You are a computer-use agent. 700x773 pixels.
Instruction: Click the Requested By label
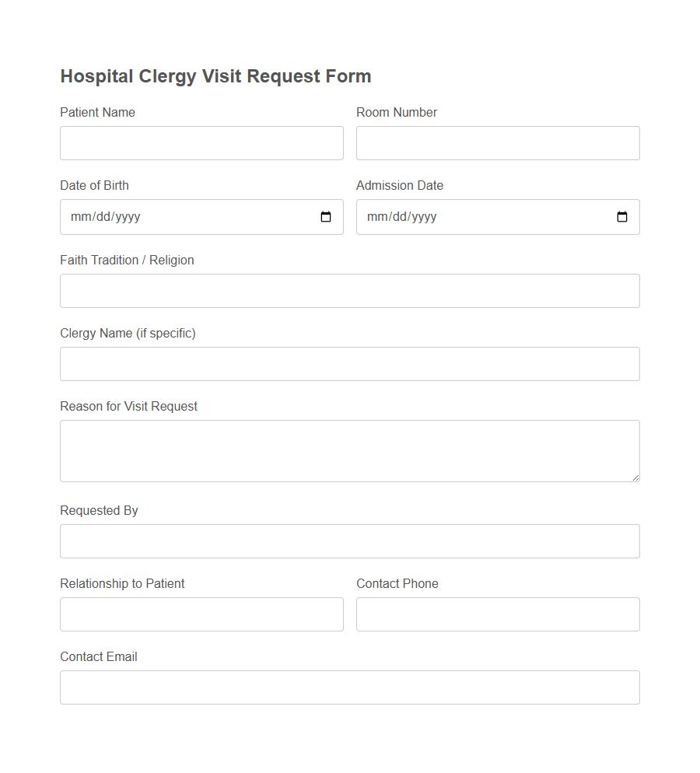click(99, 510)
